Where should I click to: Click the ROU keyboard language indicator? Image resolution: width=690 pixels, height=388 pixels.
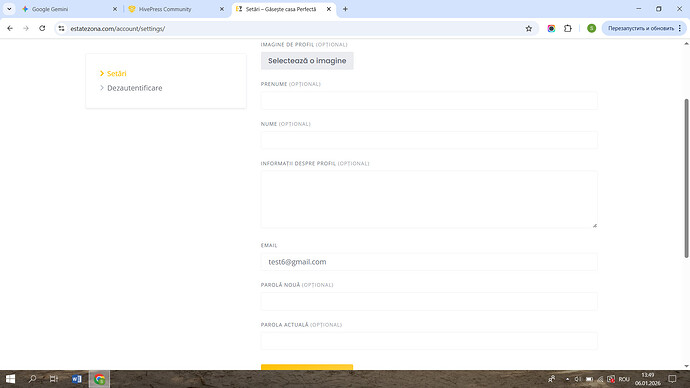point(624,379)
